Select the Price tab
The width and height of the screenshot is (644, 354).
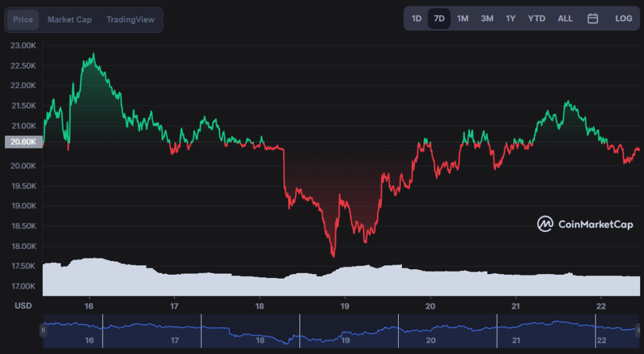click(23, 19)
